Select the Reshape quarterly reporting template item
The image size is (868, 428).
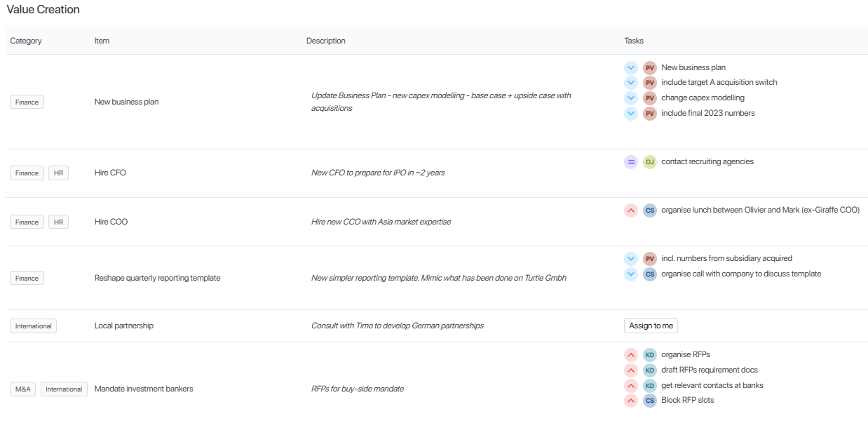(x=157, y=278)
